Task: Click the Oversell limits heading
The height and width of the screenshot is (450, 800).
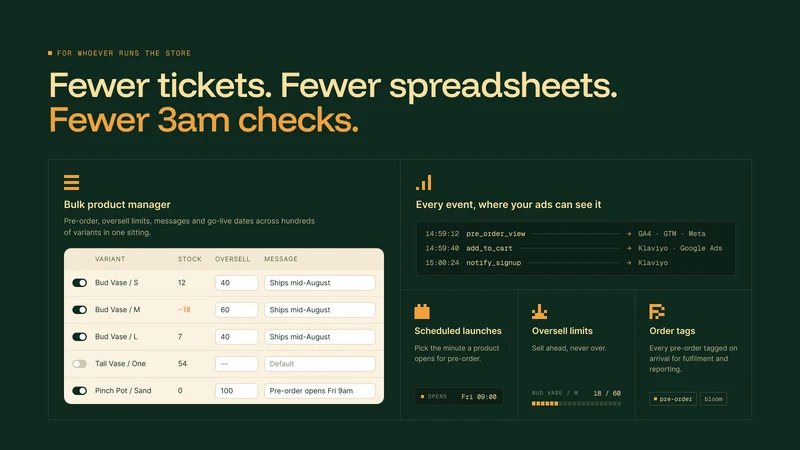Action: point(562,331)
